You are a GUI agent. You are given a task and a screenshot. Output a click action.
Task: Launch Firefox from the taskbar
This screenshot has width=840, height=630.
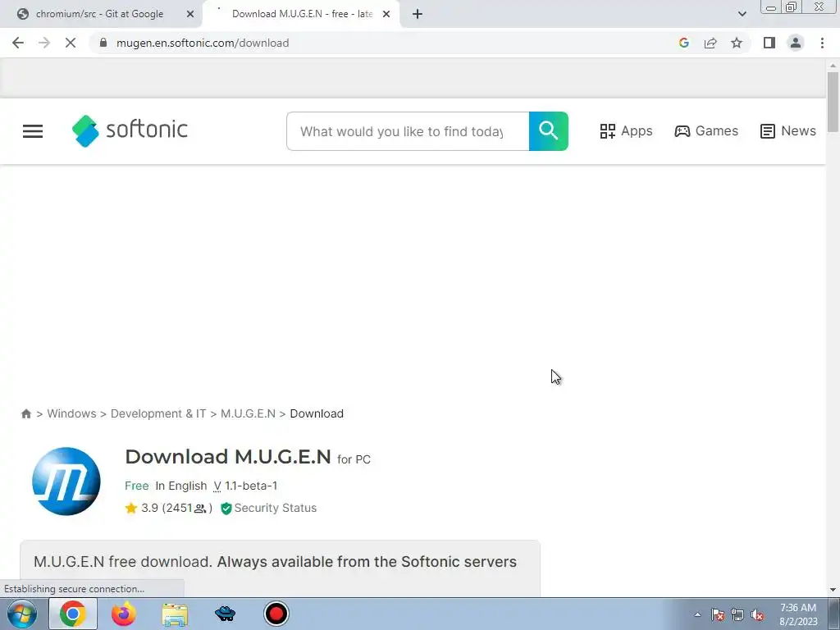click(x=124, y=614)
